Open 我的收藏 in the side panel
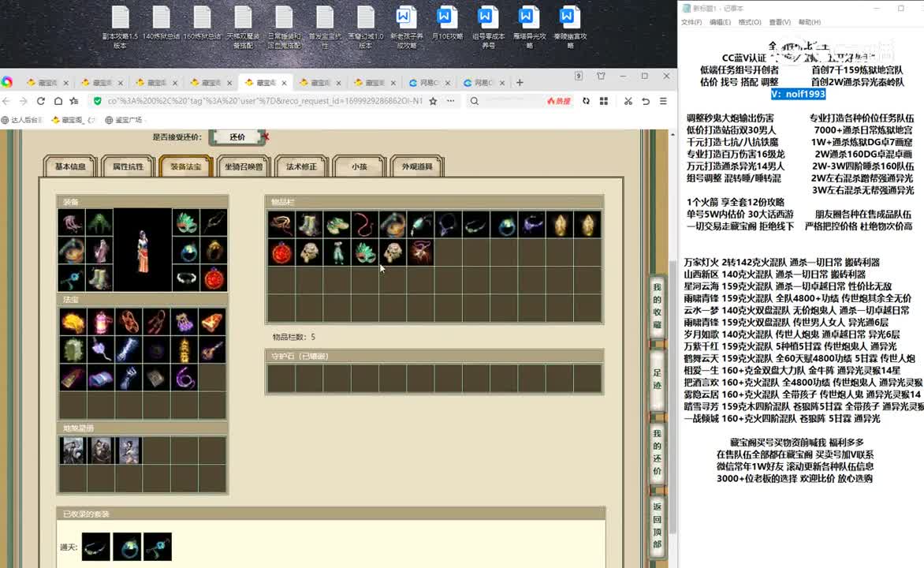This screenshot has width=924, height=568. (657, 305)
